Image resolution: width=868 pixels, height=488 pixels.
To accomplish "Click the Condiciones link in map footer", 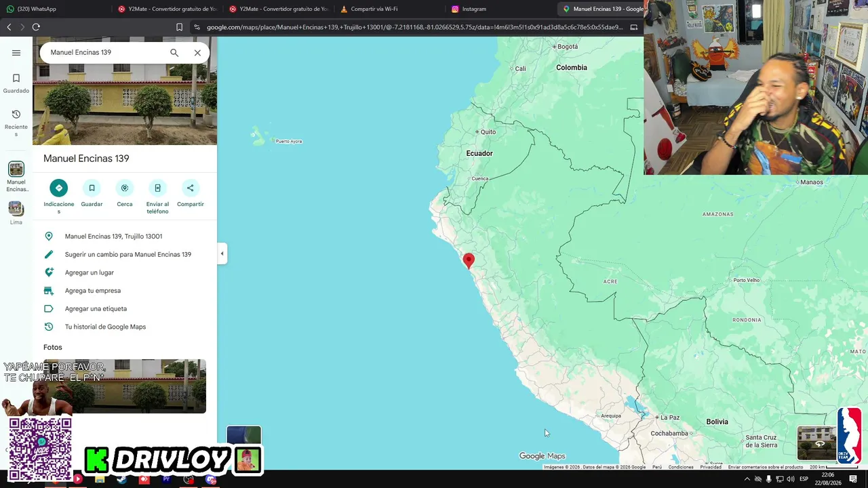I will point(681,467).
